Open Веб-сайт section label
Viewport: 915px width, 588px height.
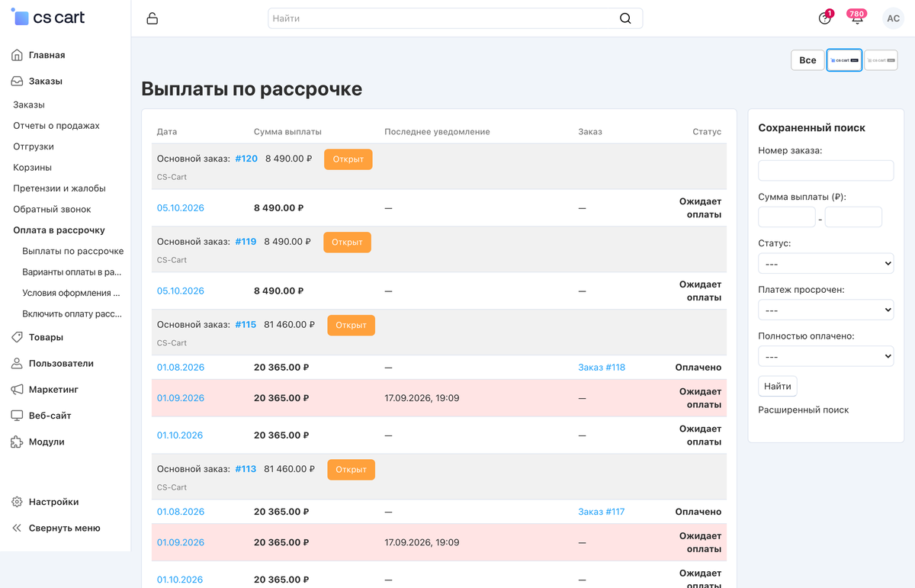point(50,416)
